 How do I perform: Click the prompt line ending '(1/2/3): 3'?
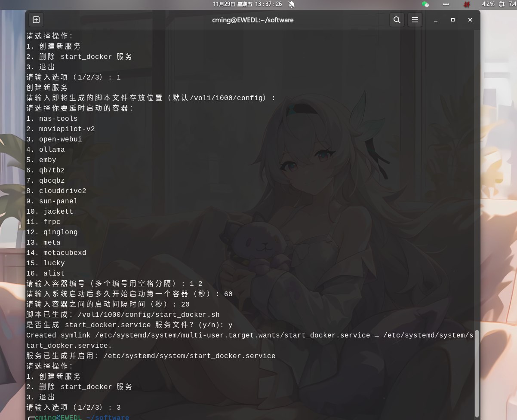(x=74, y=408)
